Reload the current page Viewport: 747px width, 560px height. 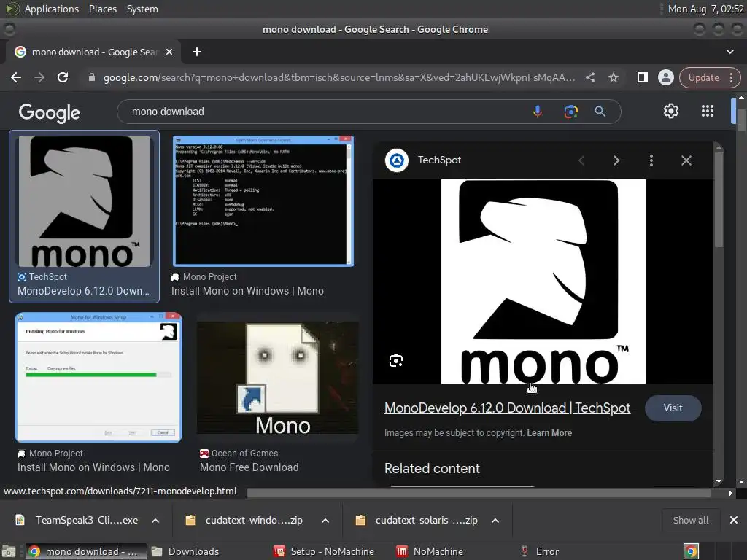63,77
